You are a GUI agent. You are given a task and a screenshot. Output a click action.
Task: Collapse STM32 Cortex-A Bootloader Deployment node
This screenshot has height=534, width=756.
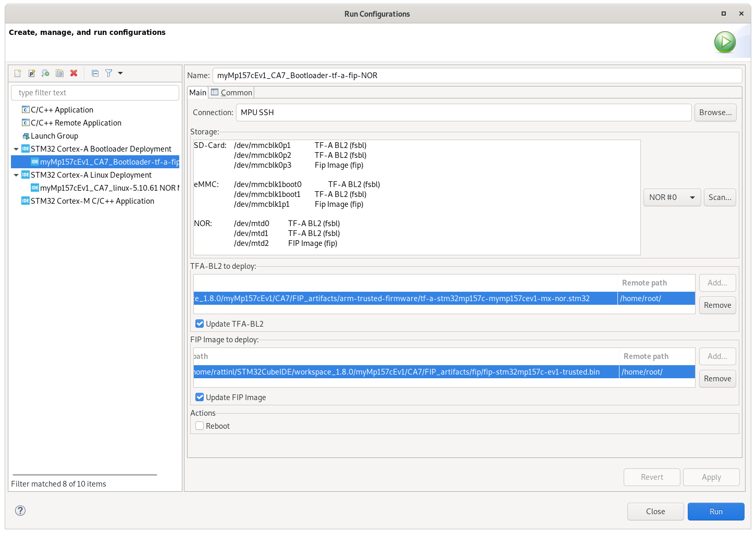(x=16, y=149)
